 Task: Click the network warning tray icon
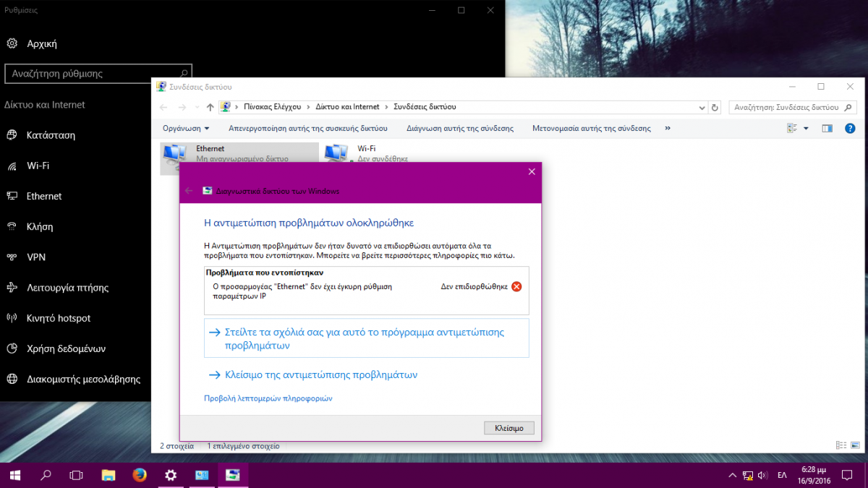coord(748,476)
